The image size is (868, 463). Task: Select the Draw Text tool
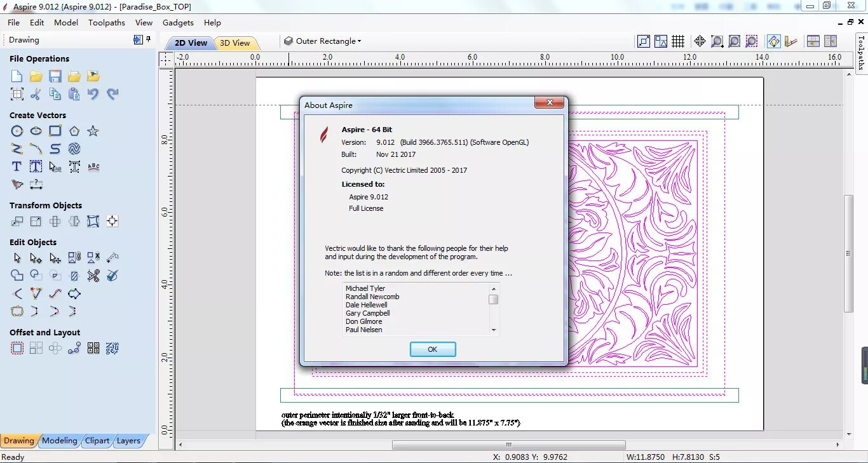click(17, 166)
